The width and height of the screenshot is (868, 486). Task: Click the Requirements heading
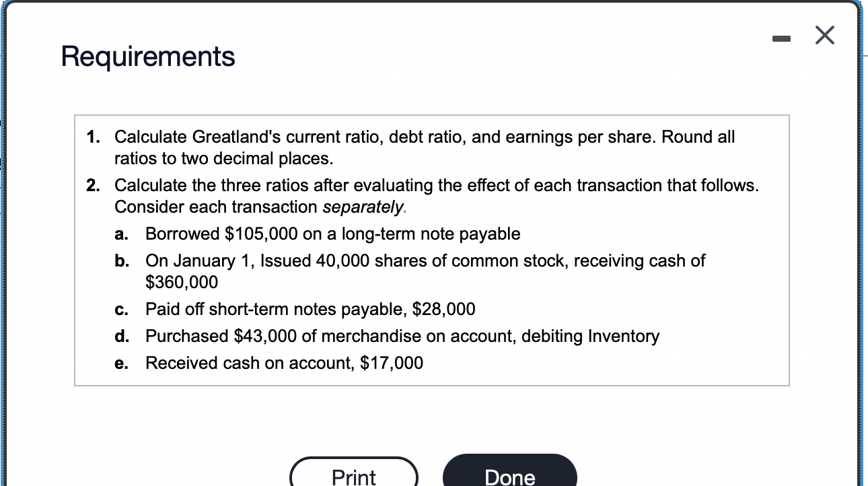147,57
